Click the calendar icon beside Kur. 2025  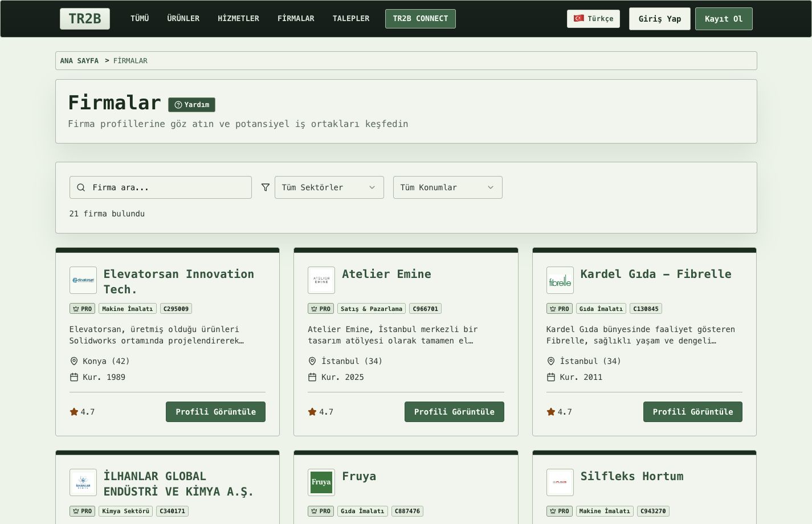pyautogui.click(x=312, y=377)
